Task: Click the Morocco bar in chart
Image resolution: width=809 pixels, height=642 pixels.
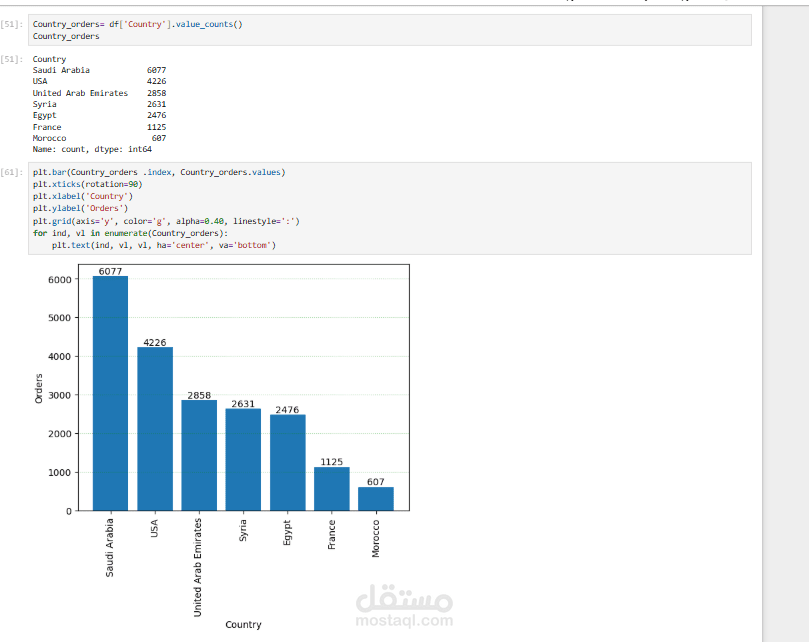Action: (x=376, y=499)
